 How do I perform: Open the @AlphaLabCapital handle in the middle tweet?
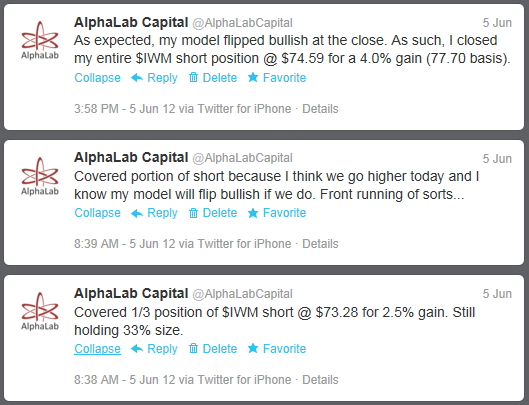242,158
